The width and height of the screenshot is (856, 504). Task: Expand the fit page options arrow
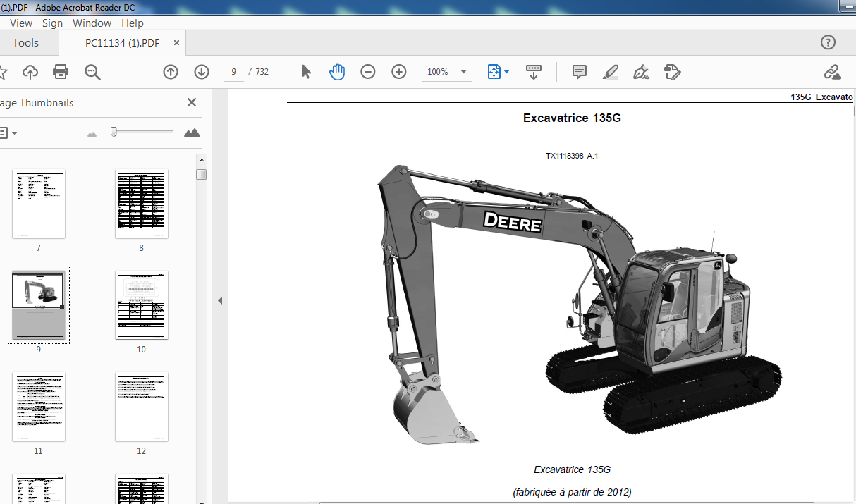click(506, 72)
